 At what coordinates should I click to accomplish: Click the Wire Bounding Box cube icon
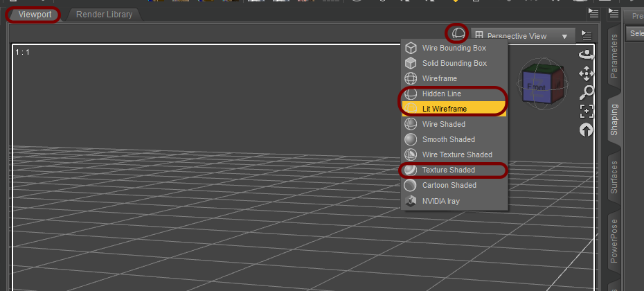pos(411,48)
